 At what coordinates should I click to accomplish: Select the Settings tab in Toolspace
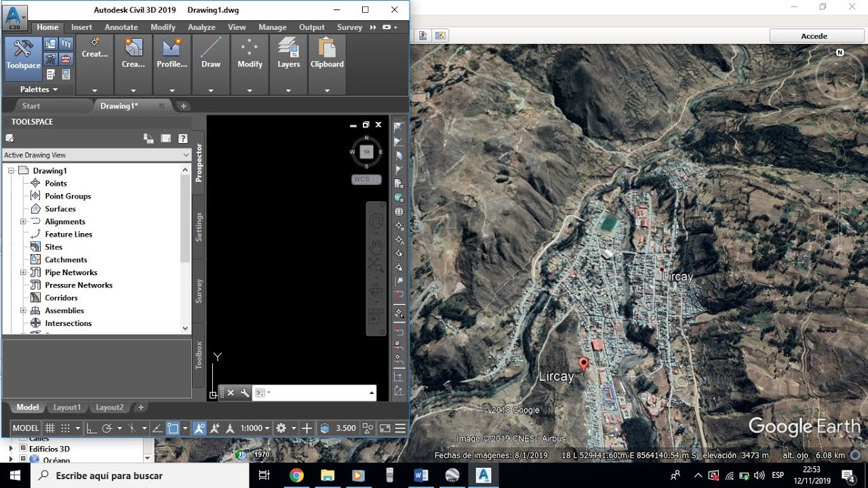click(x=199, y=227)
